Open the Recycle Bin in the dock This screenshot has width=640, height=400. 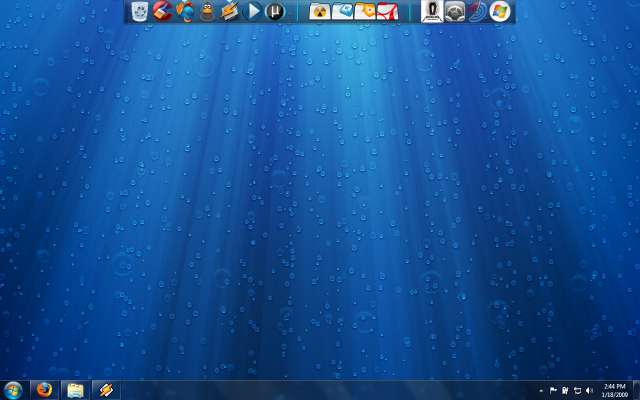coord(140,11)
